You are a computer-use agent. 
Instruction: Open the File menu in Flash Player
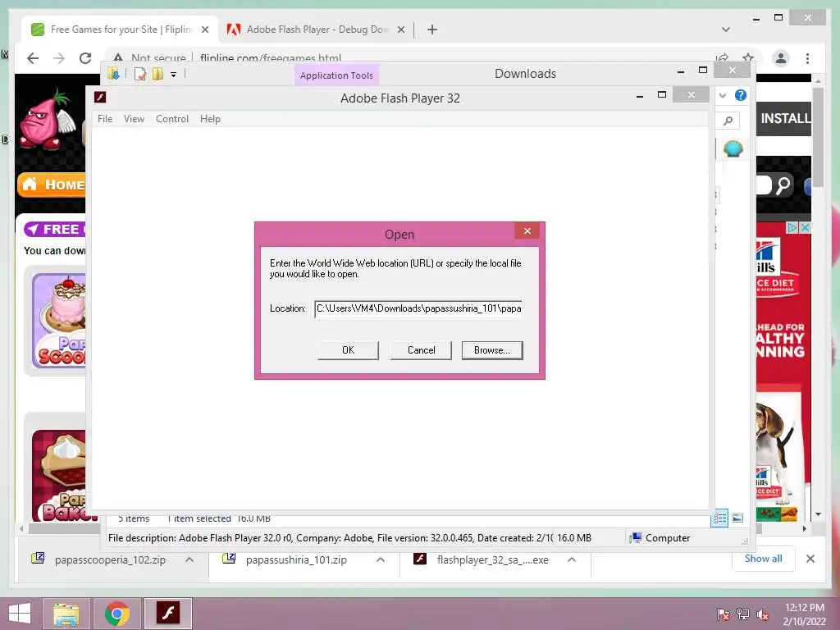coord(105,119)
